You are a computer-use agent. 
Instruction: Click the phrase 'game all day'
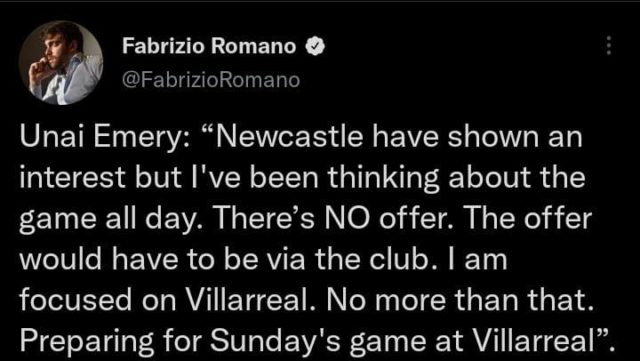pos(108,221)
